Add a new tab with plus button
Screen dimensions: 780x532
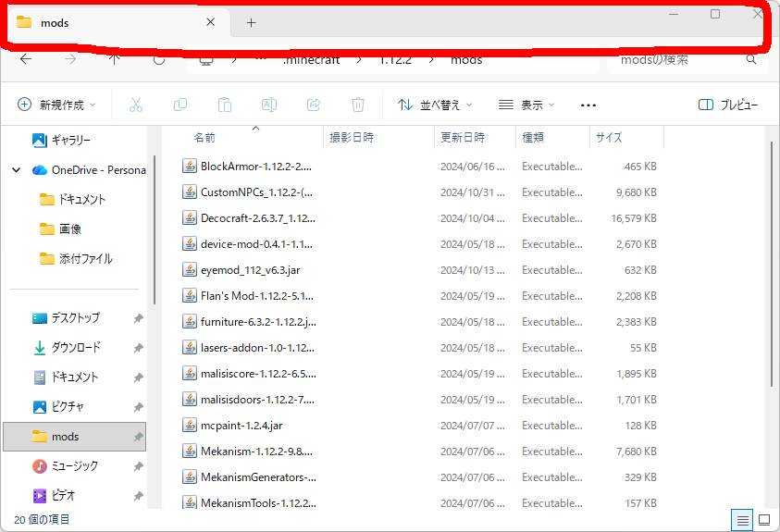pyautogui.click(x=251, y=22)
